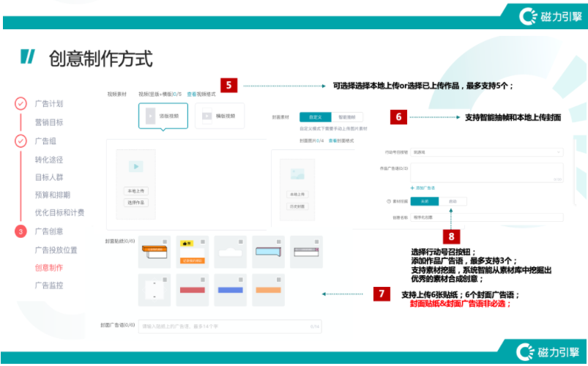Go to 优化目标和计费 in the sidebar

pos(59,212)
